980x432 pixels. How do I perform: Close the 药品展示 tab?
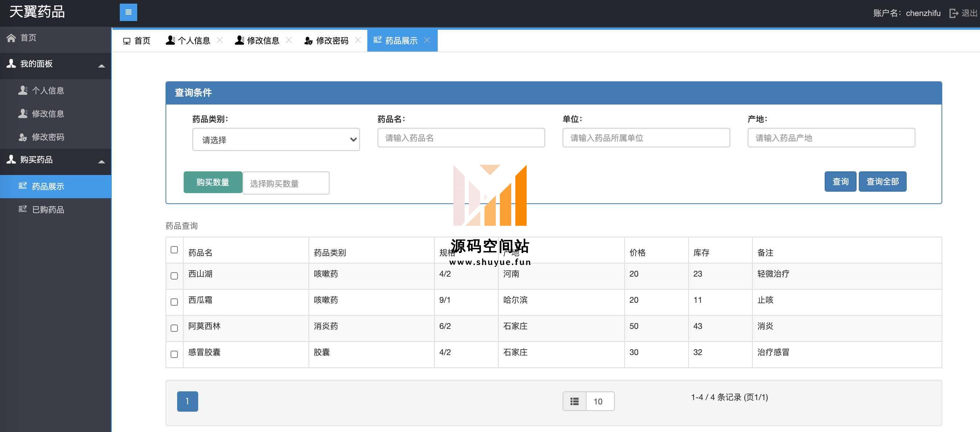[x=427, y=40]
